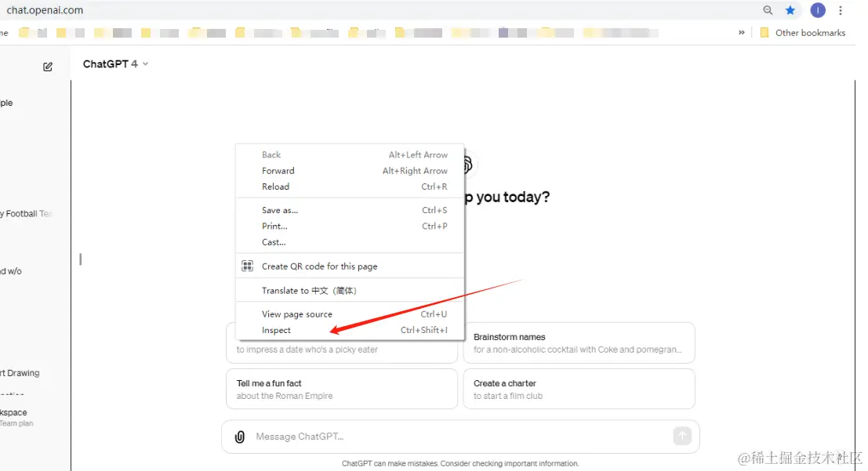Open the Chrome three-dot menu
This screenshot has height=471, width=868.
pos(841,10)
